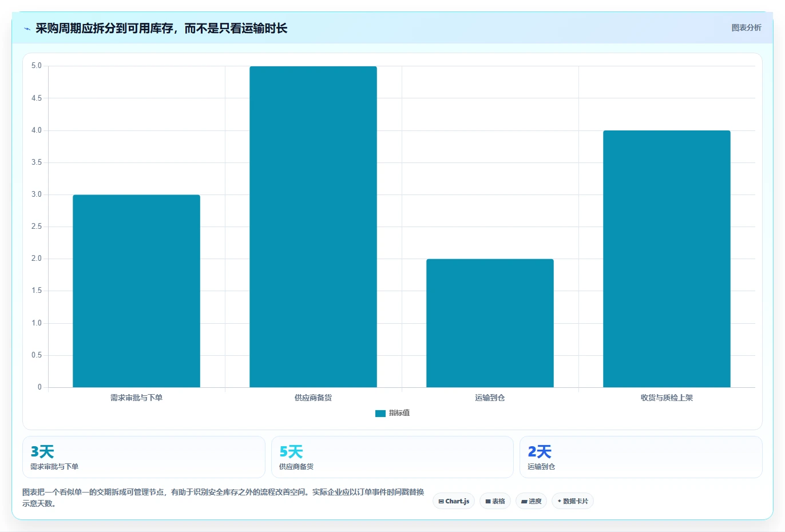Click the 运输到仓 x-axis label

pyautogui.click(x=490, y=398)
